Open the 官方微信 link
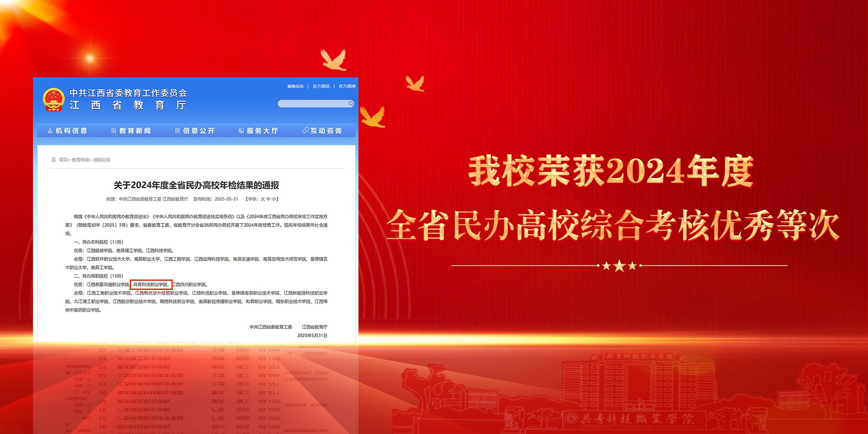The image size is (868, 434). click(321, 86)
